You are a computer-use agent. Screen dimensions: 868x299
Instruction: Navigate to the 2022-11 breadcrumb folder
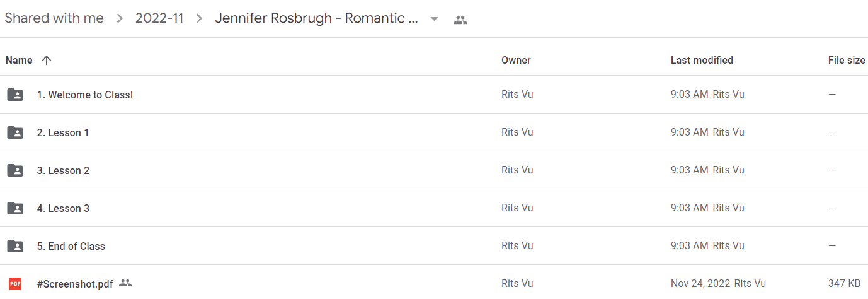pyautogui.click(x=159, y=18)
